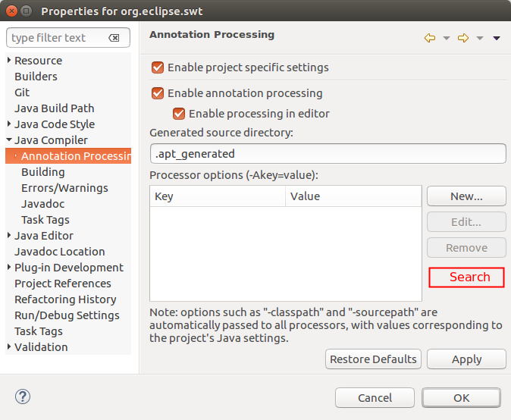The height and width of the screenshot is (420, 511).
Task: Open the view menu black triangle
Action: click(x=497, y=39)
